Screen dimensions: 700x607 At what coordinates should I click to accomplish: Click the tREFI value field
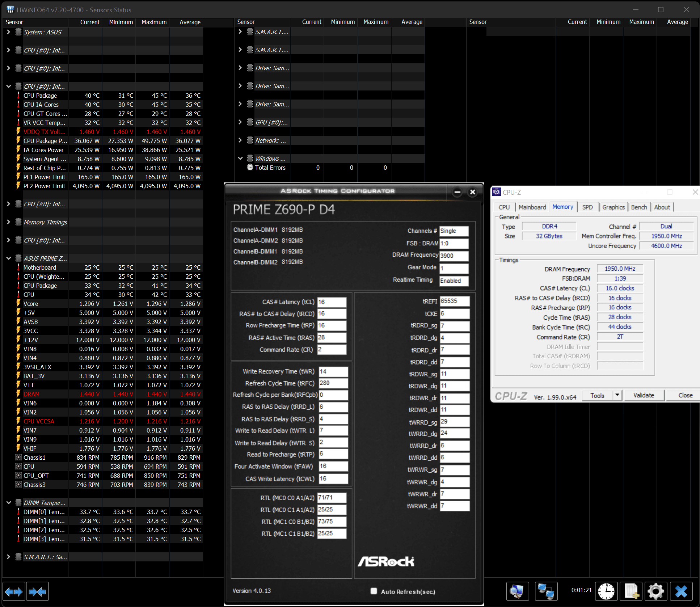pyautogui.click(x=455, y=301)
